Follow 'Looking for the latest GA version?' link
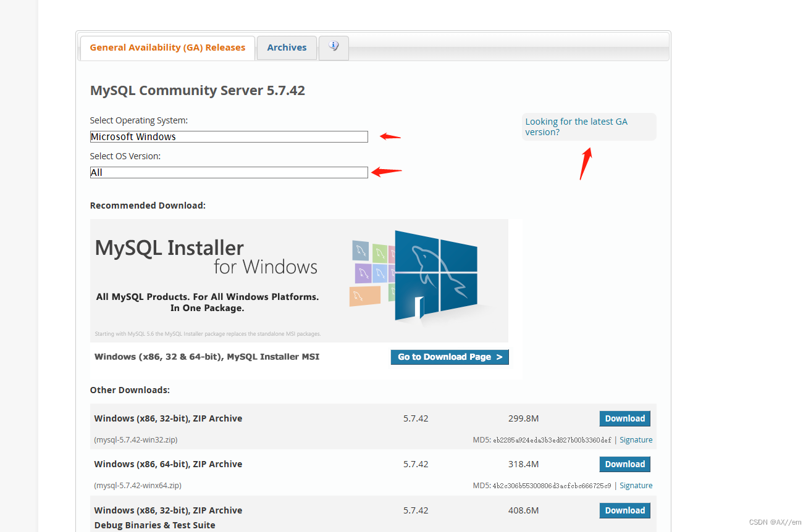The image size is (811, 532). [x=576, y=127]
